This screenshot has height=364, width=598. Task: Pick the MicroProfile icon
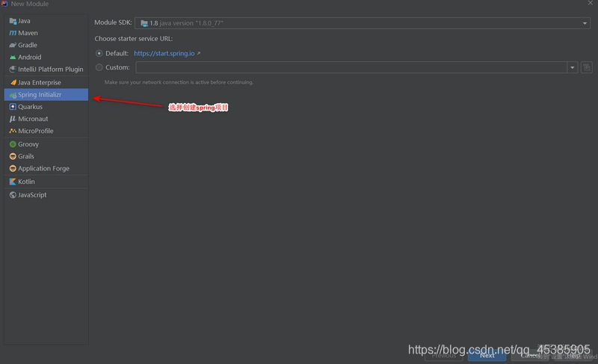(x=13, y=131)
